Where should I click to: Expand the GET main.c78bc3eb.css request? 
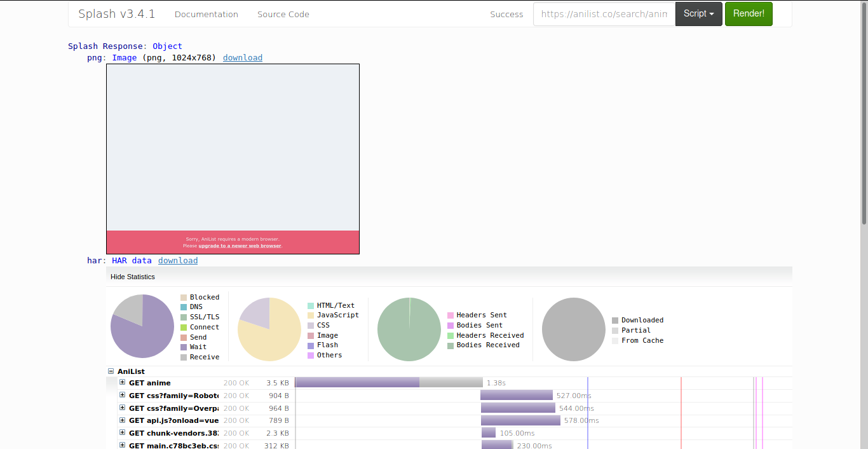point(123,445)
